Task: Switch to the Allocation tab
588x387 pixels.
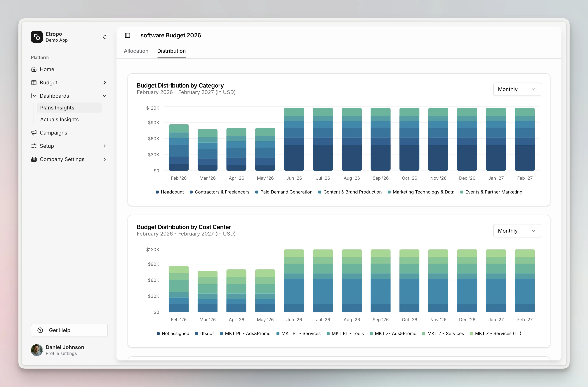Action: click(x=136, y=51)
